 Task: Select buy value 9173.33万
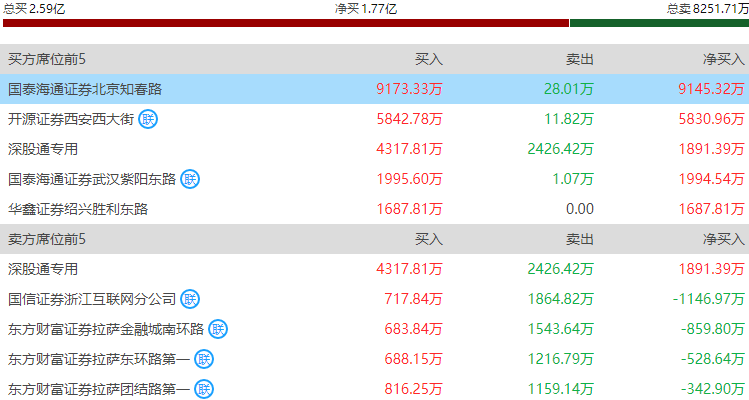(409, 89)
